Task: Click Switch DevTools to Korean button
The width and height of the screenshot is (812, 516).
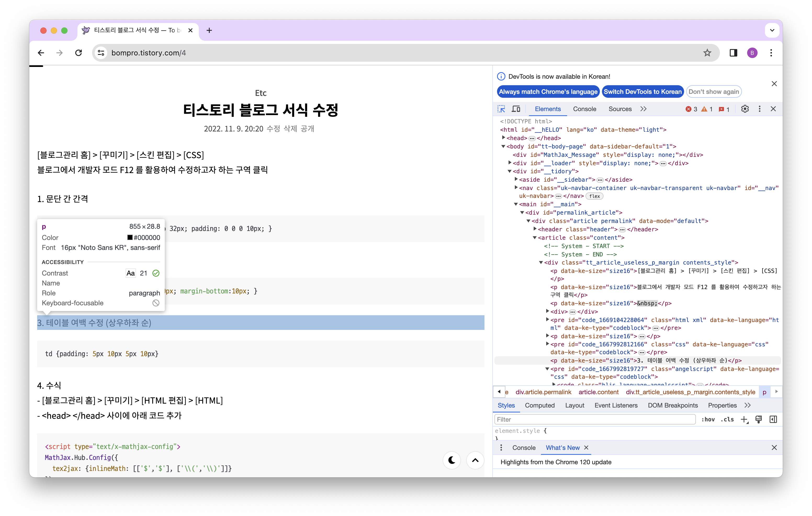Action: (x=642, y=92)
